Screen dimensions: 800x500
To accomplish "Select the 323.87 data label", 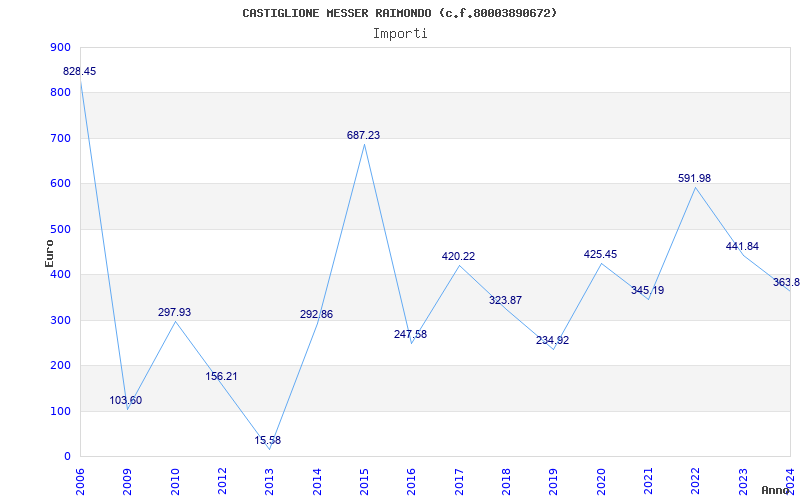I will 505,300.
